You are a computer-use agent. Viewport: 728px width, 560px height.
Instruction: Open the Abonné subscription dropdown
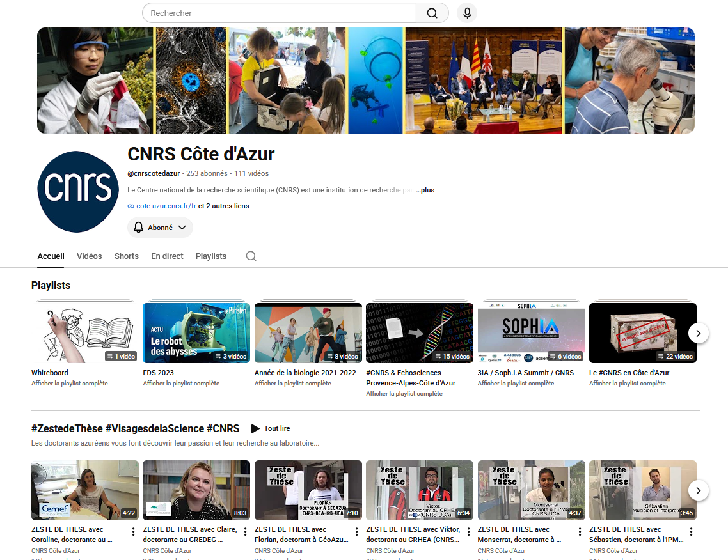tap(160, 228)
